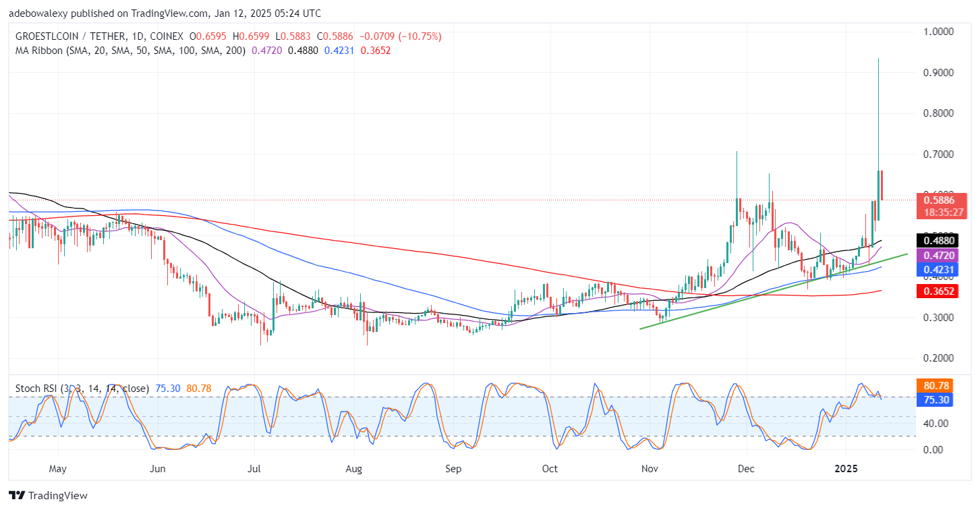Click the 0.3000 price axis label
This screenshot has height=510, width=980.
(x=939, y=317)
